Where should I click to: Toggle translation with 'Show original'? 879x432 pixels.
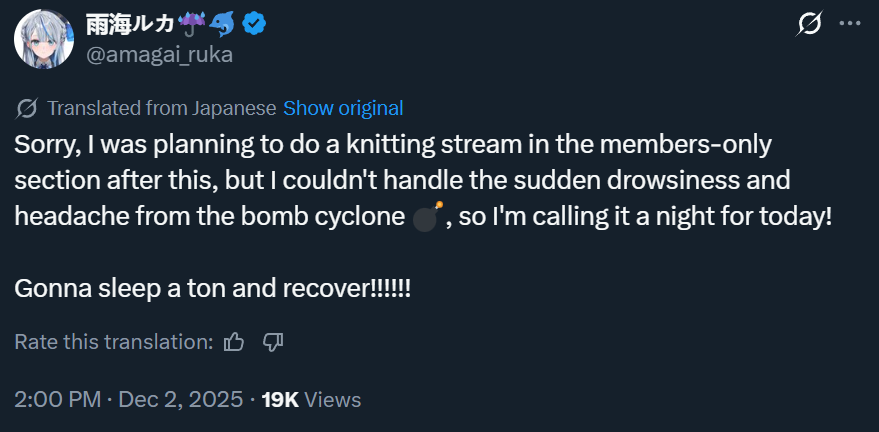pyautogui.click(x=343, y=108)
